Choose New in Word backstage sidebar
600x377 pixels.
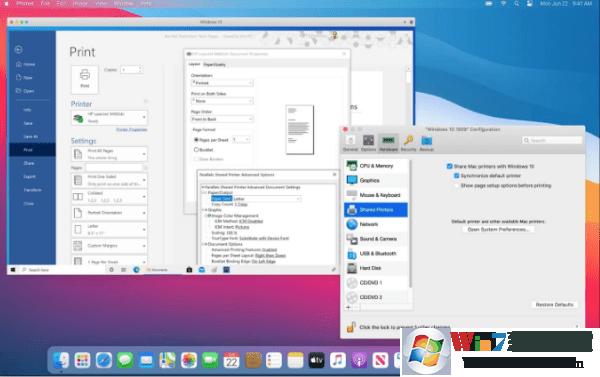(24, 77)
